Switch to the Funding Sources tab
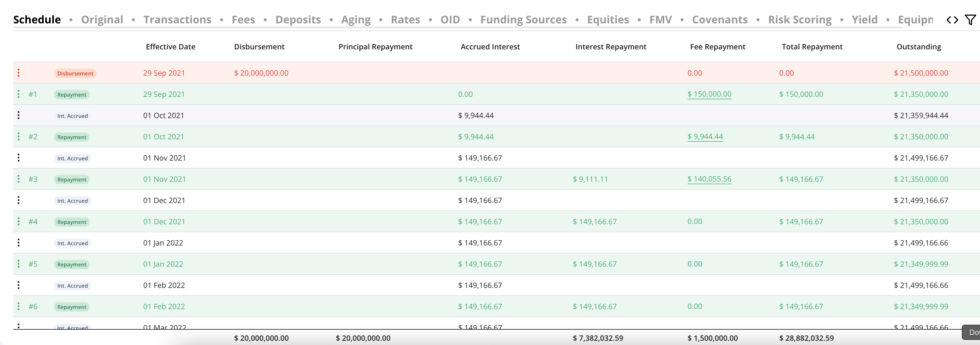 [523, 19]
